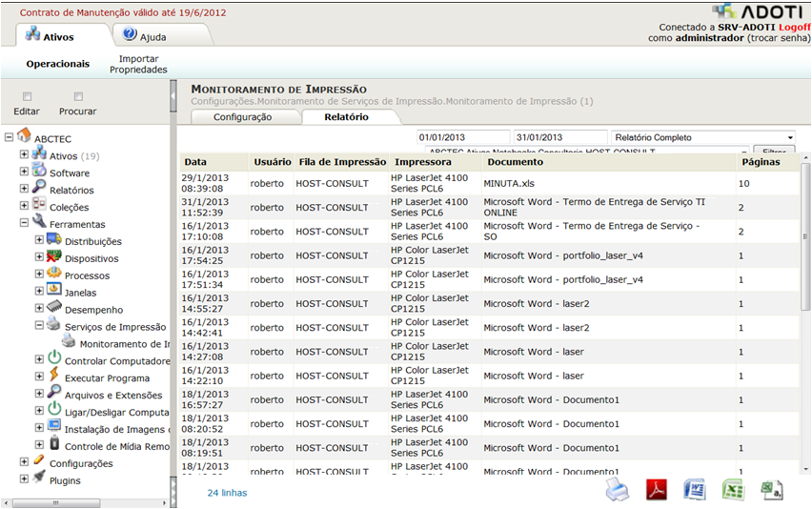Click the Serviços de Impressão printer icon
Viewport: 812px width, 509px height.
point(54,324)
